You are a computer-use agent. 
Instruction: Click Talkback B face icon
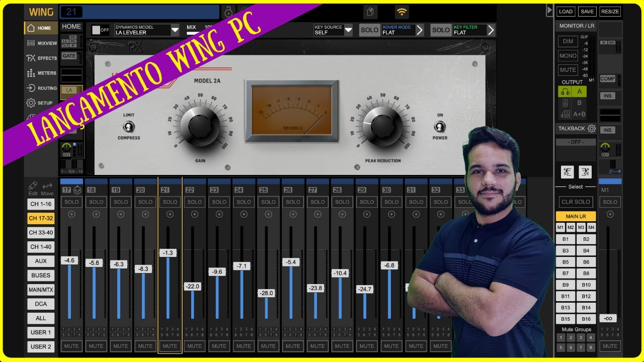[x=585, y=172]
